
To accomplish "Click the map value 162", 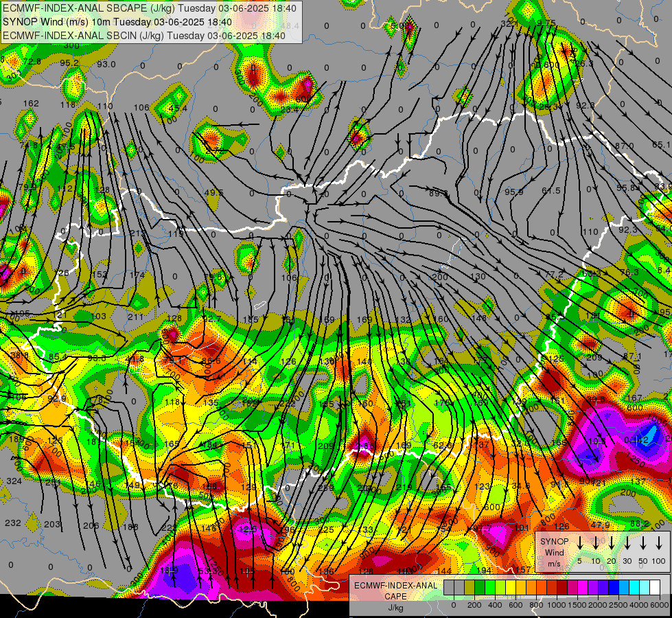I will [x=31, y=104].
